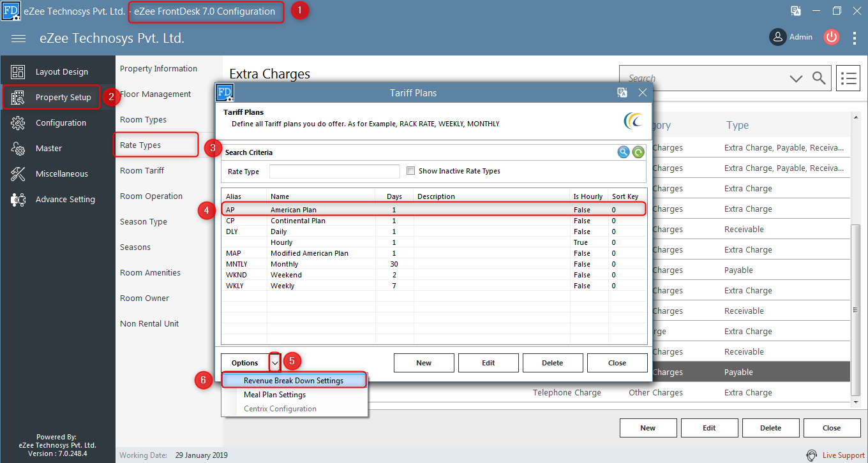868x463 pixels.
Task: Select Centrix Configuration menu item
Action: pos(294,409)
